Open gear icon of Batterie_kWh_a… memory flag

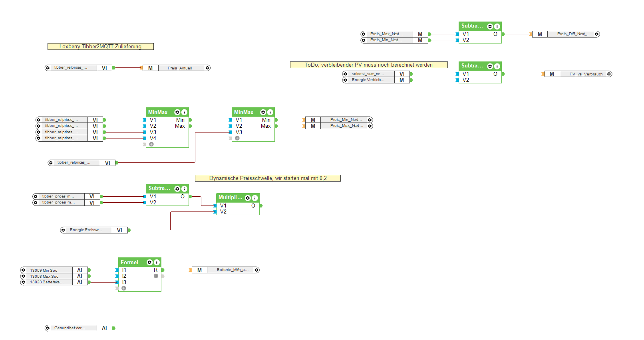[x=256, y=270]
